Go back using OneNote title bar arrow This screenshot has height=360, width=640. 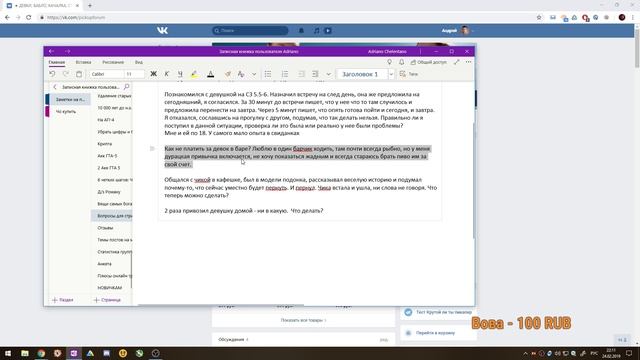[x=51, y=51]
